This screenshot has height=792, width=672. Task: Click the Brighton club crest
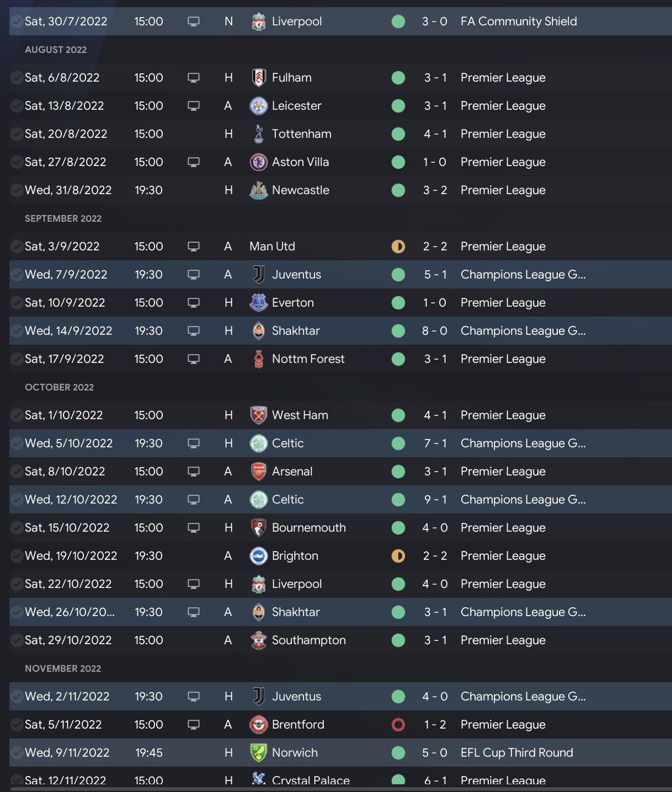258,556
